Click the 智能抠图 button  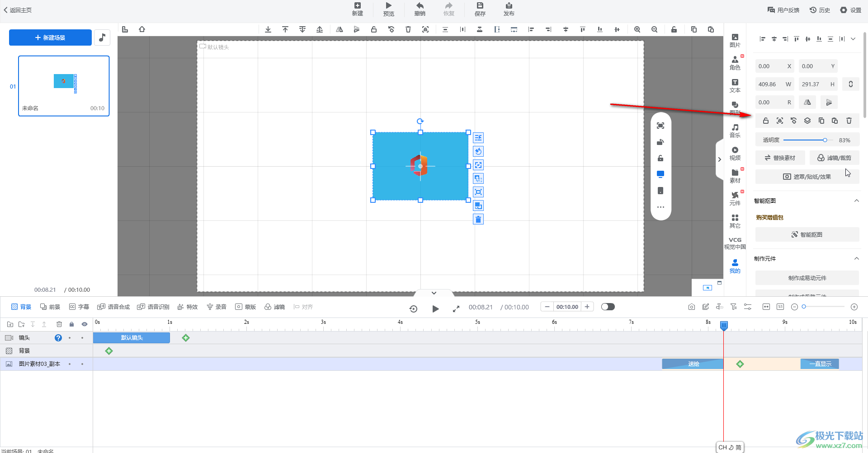click(x=807, y=234)
